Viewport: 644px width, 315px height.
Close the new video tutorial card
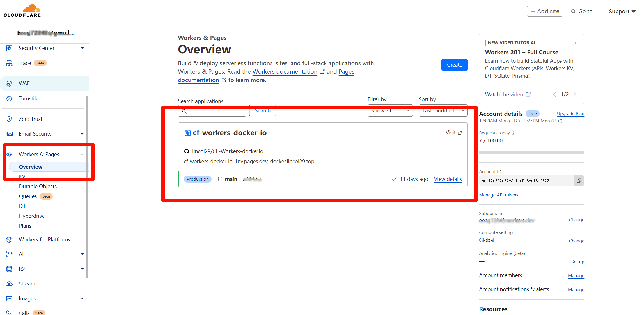point(575,43)
